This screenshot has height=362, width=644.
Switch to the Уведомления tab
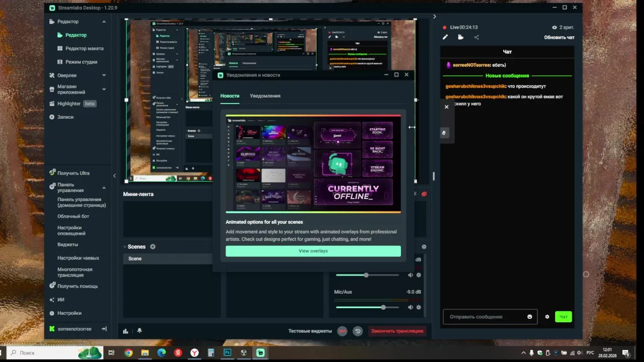[x=265, y=96]
